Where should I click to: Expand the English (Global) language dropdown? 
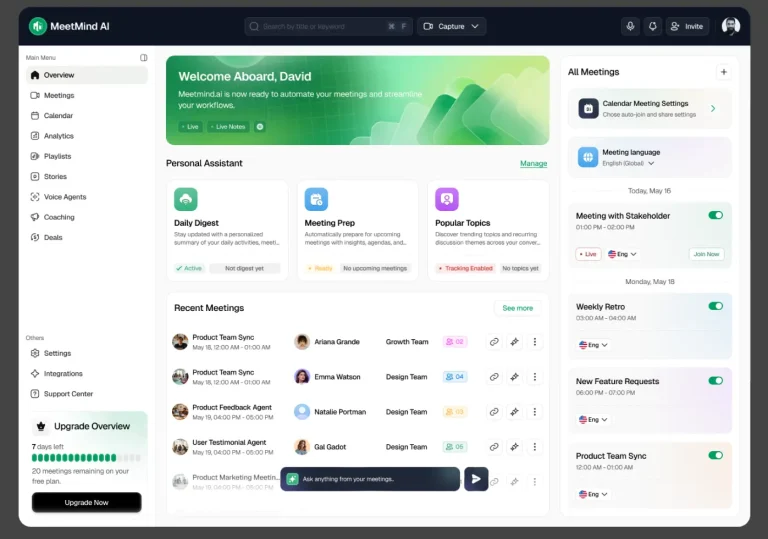click(628, 163)
